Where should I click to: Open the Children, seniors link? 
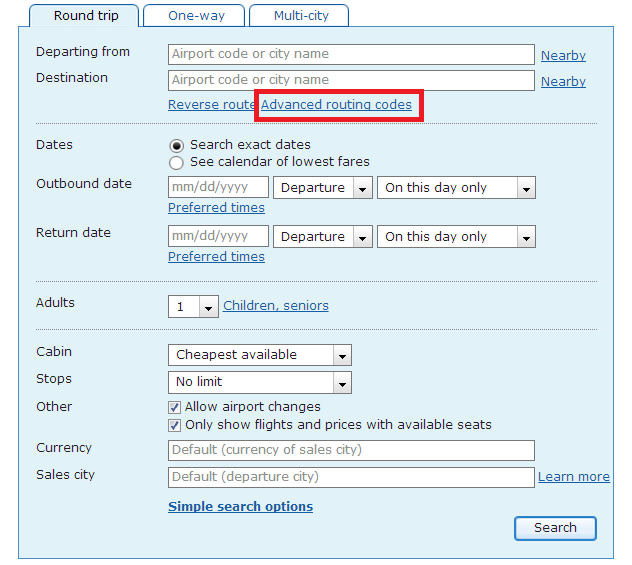275,306
